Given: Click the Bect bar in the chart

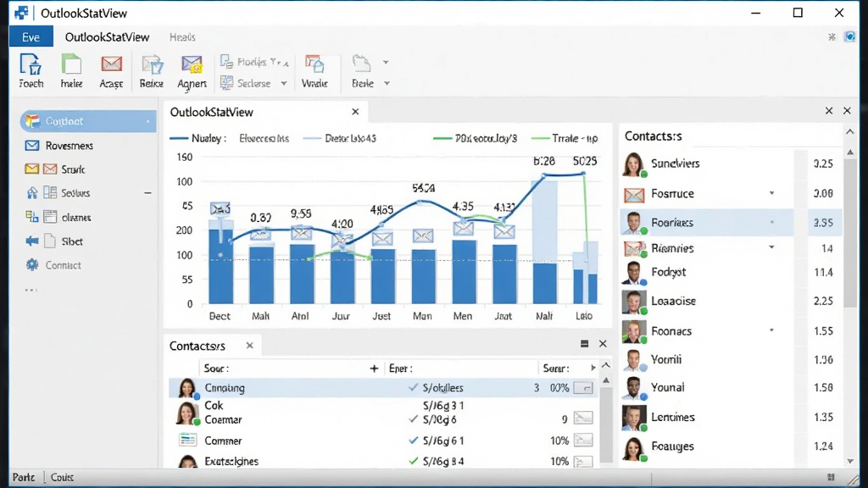Looking at the screenshot, I should tap(221, 267).
